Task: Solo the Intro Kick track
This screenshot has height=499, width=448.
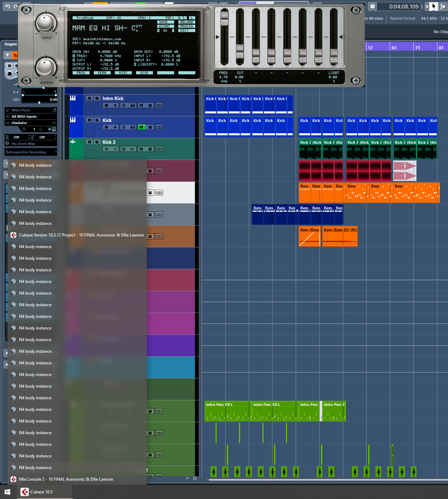Action: pyautogui.click(x=97, y=98)
